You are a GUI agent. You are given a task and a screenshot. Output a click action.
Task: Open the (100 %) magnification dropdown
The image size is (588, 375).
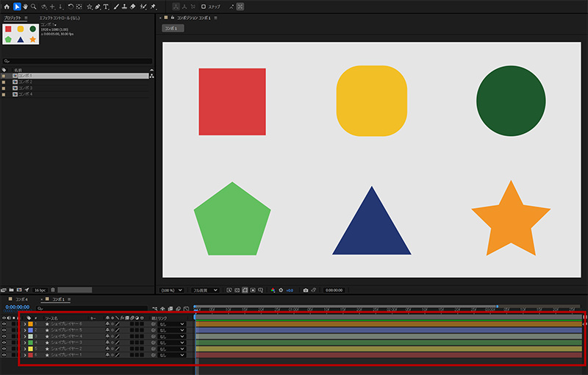click(171, 290)
